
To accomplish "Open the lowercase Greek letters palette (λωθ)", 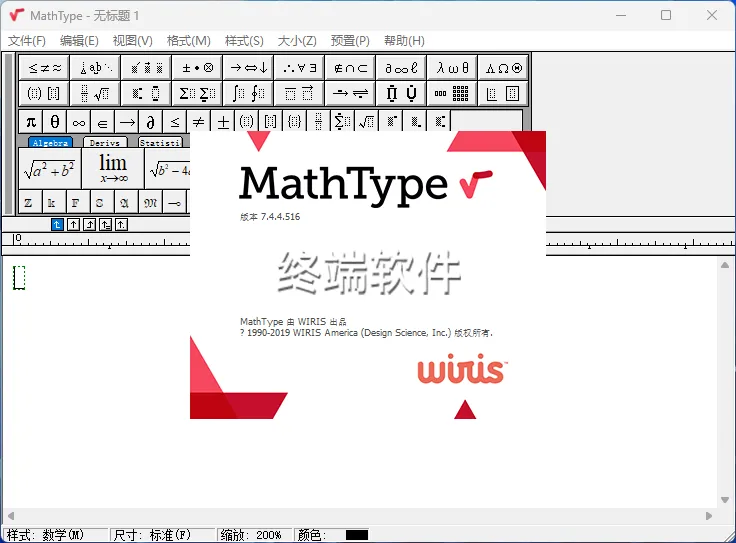I will [x=452, y=68].
